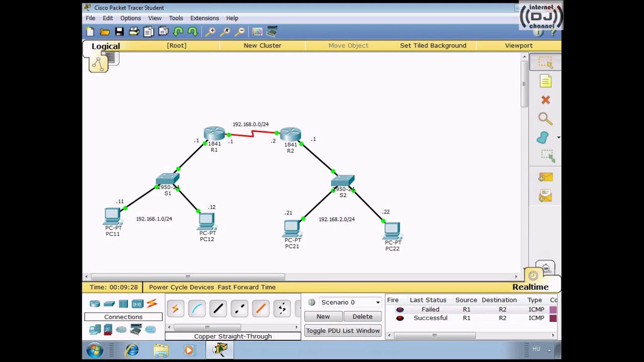The width and height of the screenshot is (644, 362).
Task: Select the Hubs device category icon
Action: click(x=123, y=304)
